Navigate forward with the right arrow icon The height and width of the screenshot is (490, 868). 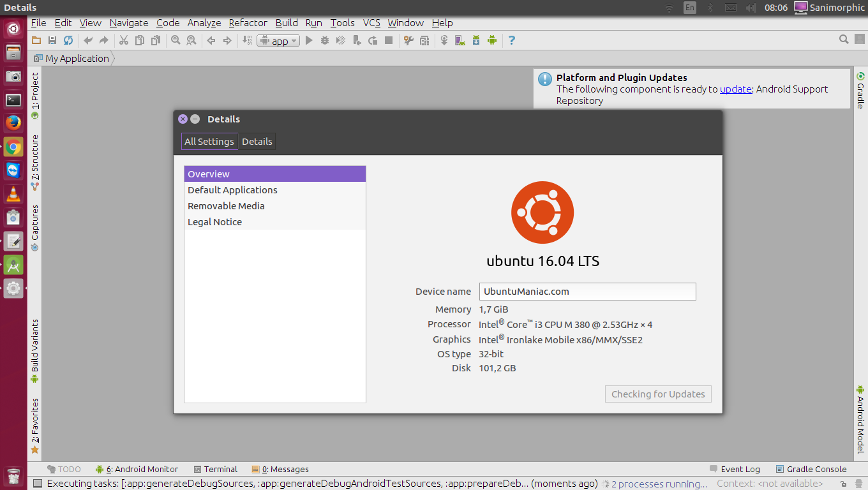tap(227, 40)
